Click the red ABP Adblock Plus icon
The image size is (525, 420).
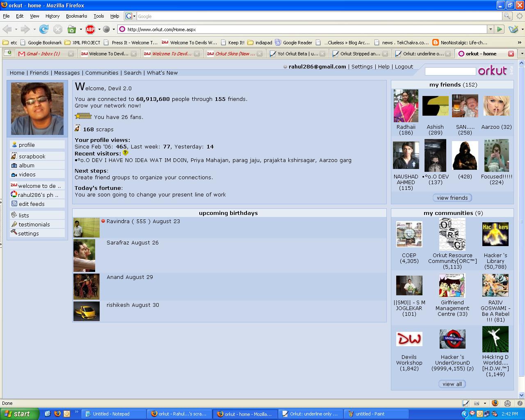90,29
